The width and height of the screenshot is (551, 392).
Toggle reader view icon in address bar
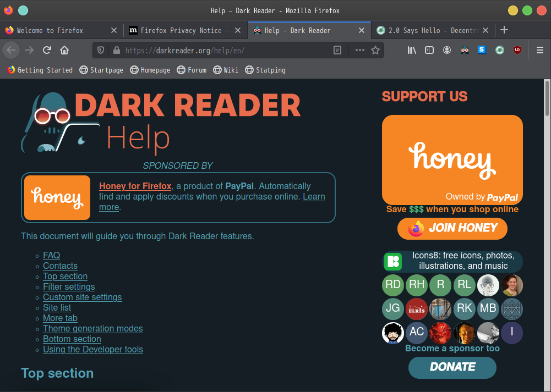pos(337,50)
